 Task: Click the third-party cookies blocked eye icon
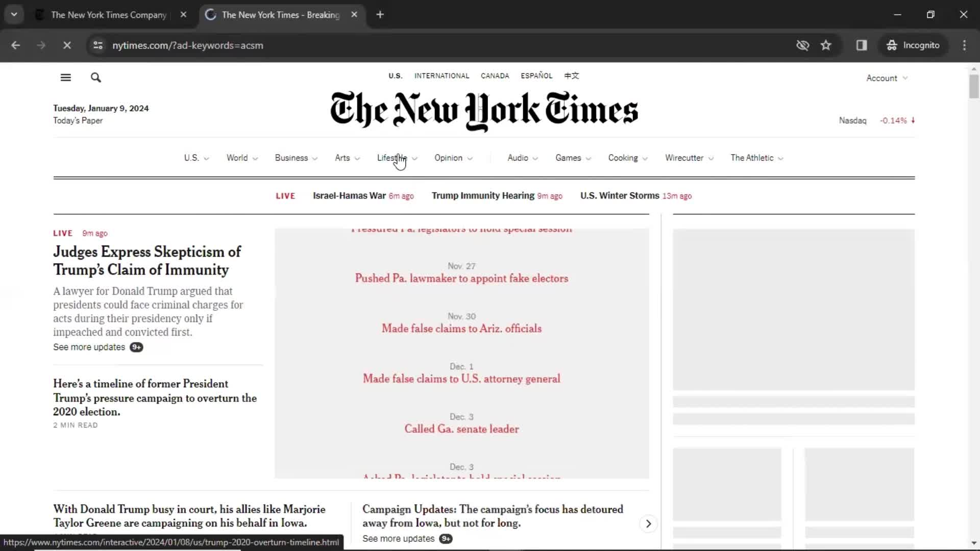point(802,45)
